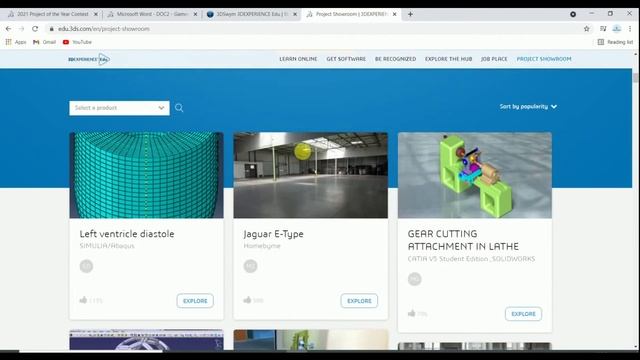Click the site lock icon in address bar
This screenshot has width=640, height=360.
tap(51, 29)
